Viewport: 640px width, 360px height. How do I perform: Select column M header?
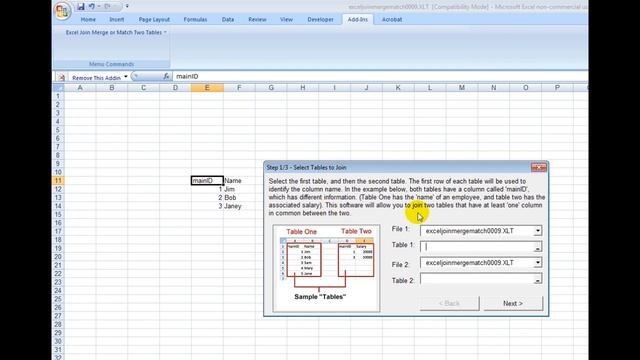coord(462,88)
